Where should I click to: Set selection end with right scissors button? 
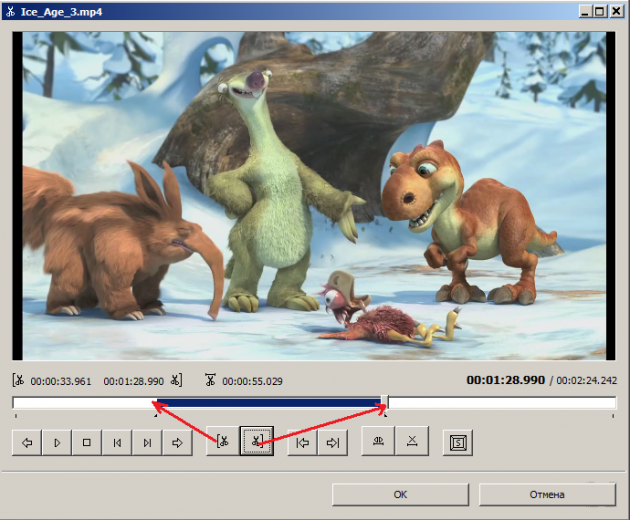click(x=257, y=441)
